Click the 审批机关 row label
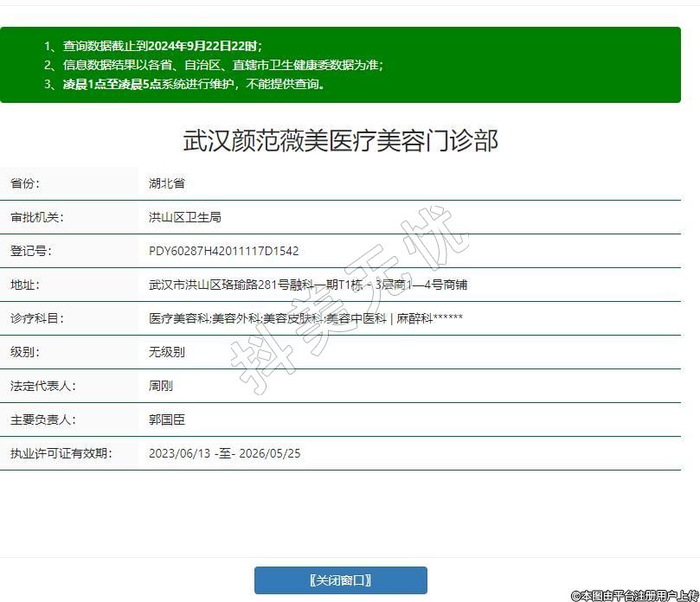 (x=36, y=217)
